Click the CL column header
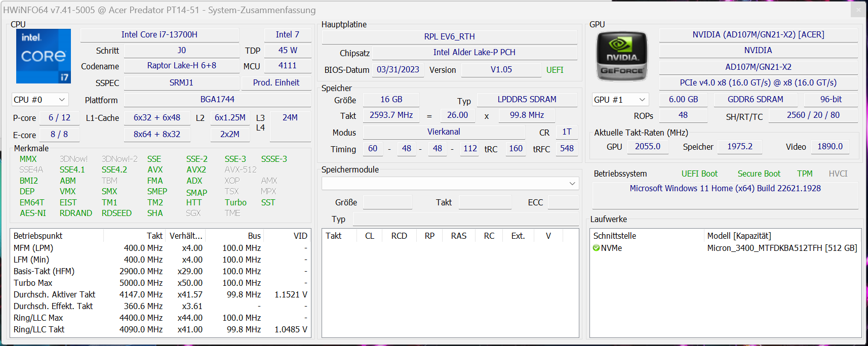 click(370, 236)
